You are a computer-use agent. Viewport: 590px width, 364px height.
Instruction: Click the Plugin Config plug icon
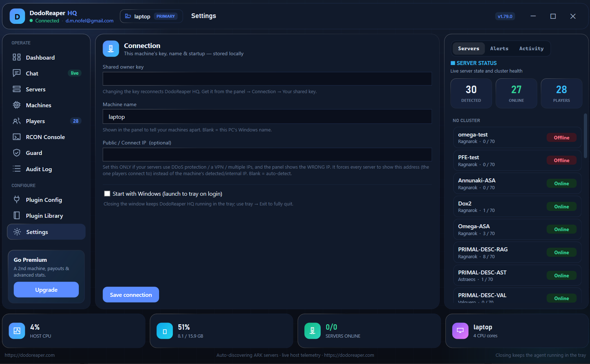click(17, 199)
